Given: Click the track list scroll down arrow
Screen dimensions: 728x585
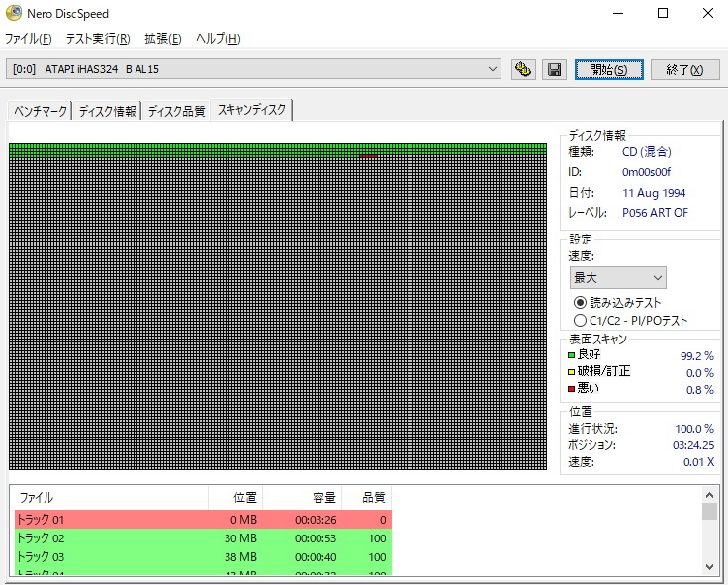Looking at the screenshot, I should tap(709, 566).
